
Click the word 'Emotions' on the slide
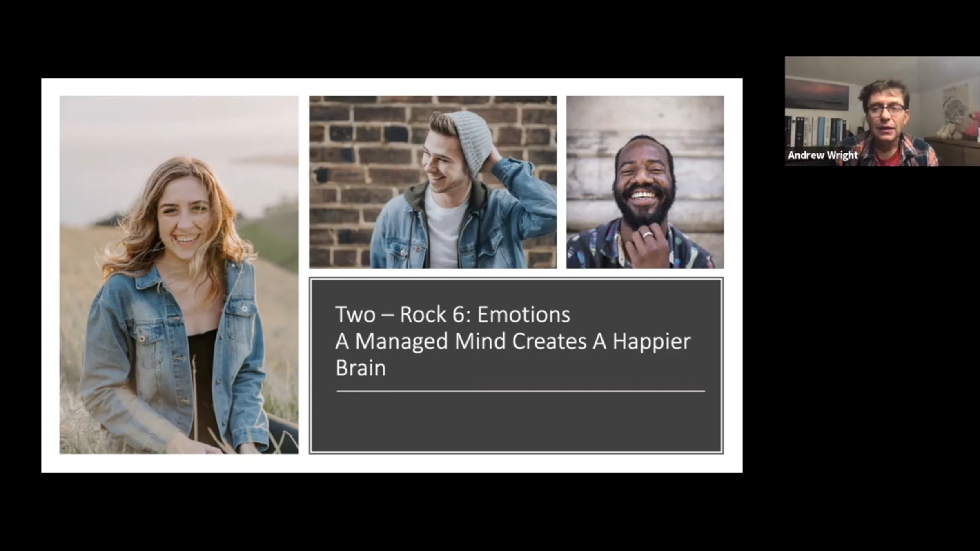523,315
